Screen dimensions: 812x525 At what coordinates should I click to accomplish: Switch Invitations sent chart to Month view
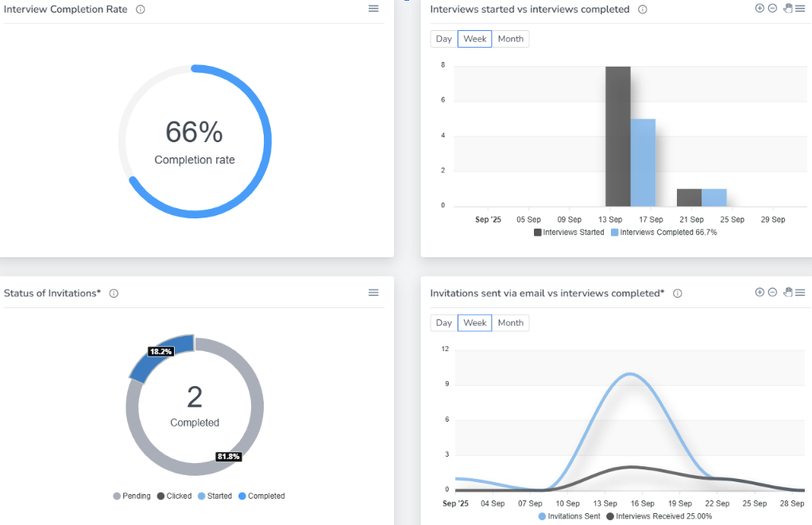tap(510, 322)
